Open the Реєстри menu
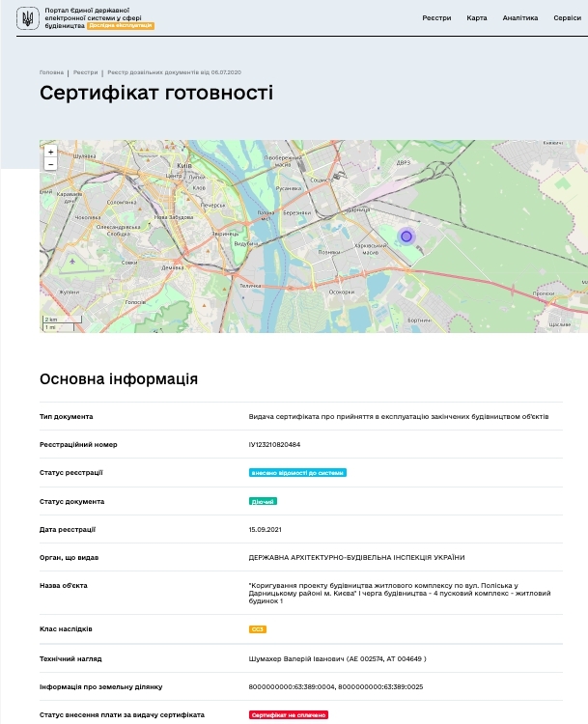The height and width of the screenshot is (724, 588). pyautogui.click(x=436, y=18)
